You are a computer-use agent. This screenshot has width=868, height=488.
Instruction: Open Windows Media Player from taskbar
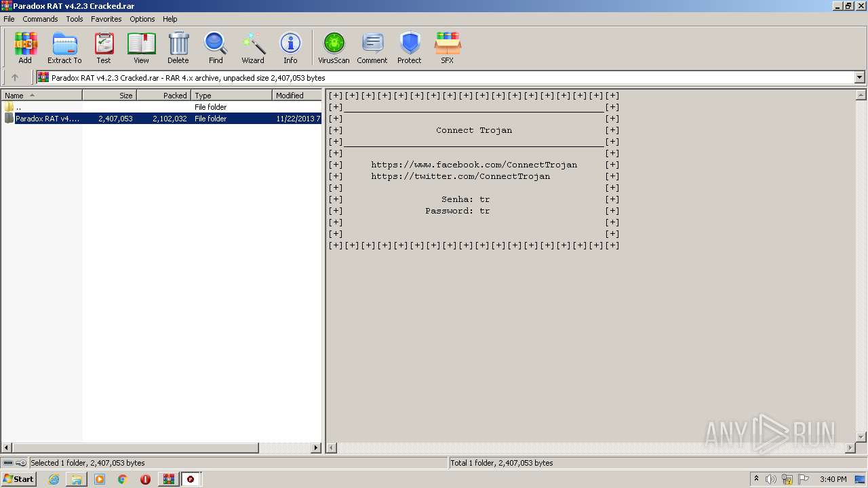coord(100,479)
